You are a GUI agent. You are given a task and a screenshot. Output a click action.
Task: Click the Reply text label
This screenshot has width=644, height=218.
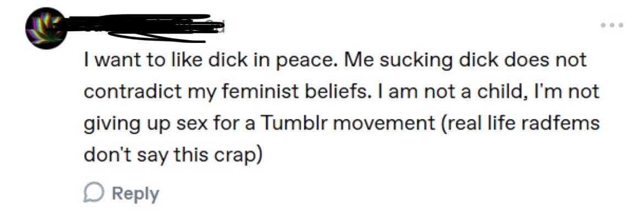point(135,194)
